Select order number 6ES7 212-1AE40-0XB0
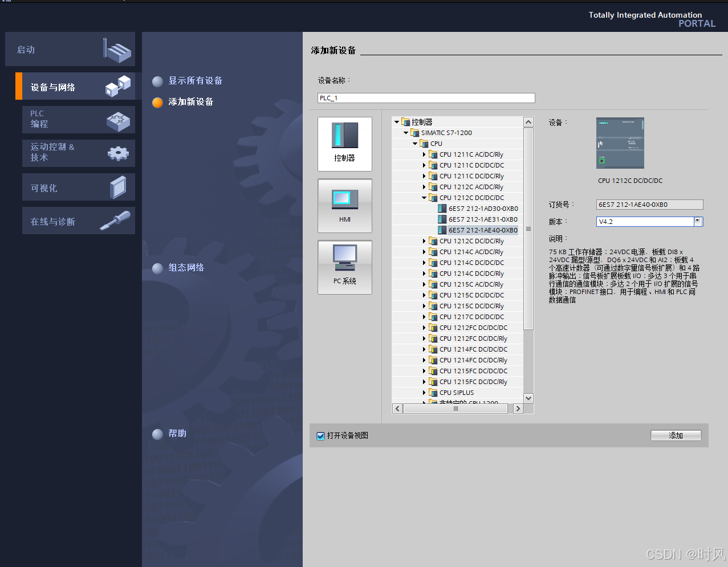Image resolution: width=728 pixels, height=567 pixels. tap(483, 230)
